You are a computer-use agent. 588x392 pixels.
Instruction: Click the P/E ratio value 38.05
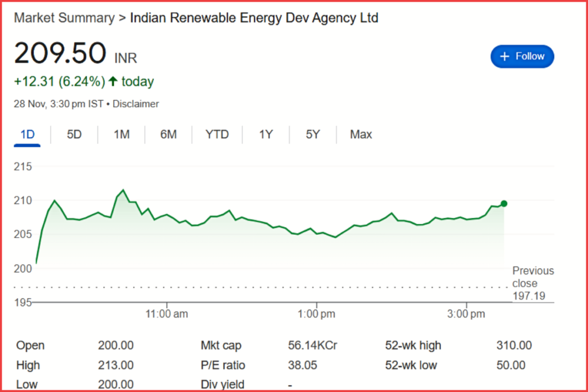[303, 365]
